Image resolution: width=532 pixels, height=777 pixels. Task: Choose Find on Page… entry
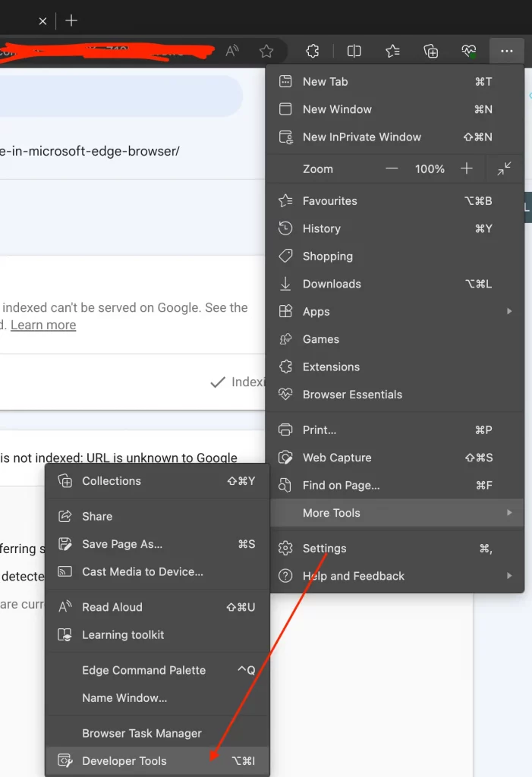click(395, 486)
